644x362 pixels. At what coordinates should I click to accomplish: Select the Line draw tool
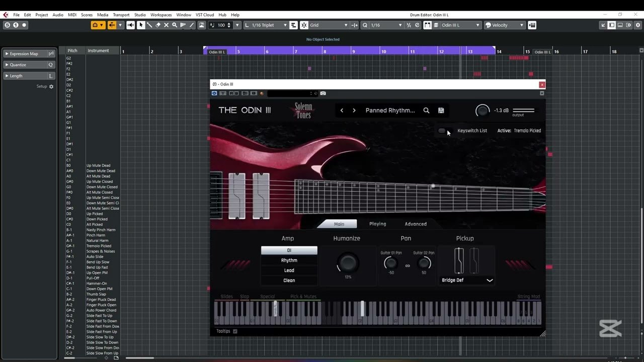[192, 25]
